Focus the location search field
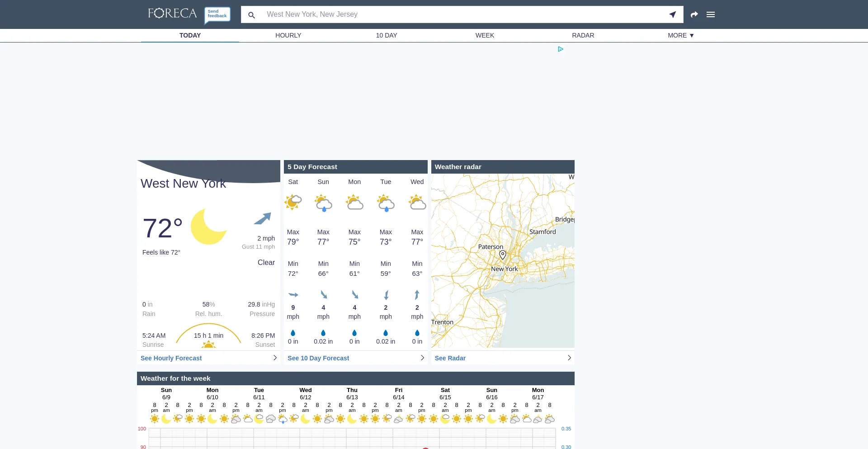This screenshot has height=449, width=868. tap(462, 14)
